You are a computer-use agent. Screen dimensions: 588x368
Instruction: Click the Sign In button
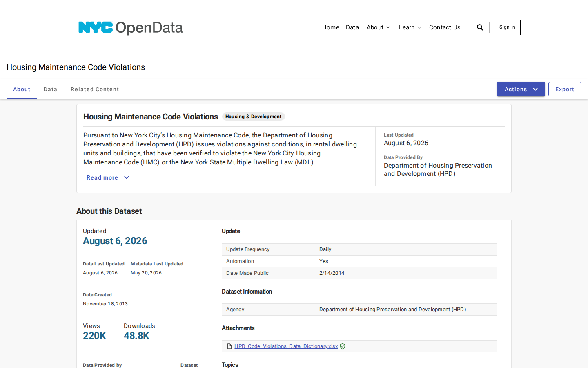click(x=507, y=27)
